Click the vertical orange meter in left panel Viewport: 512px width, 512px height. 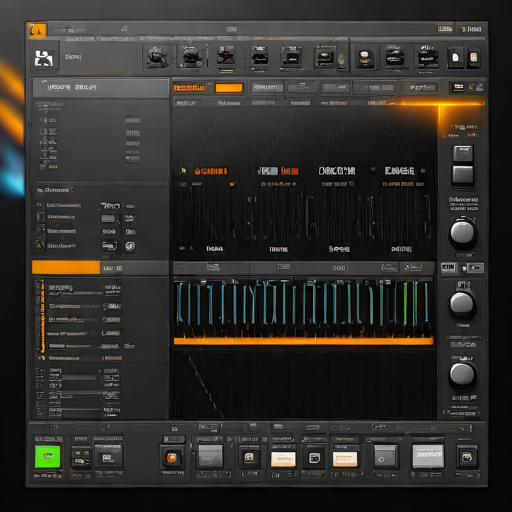[42, 317]
